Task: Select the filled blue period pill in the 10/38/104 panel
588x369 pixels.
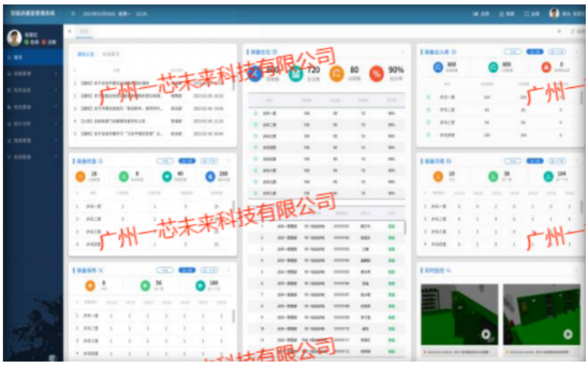Action: click(x=535, y=161)
